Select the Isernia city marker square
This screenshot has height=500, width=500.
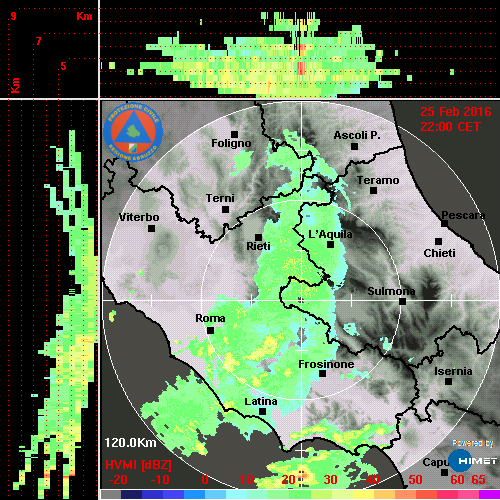[448, 381]
